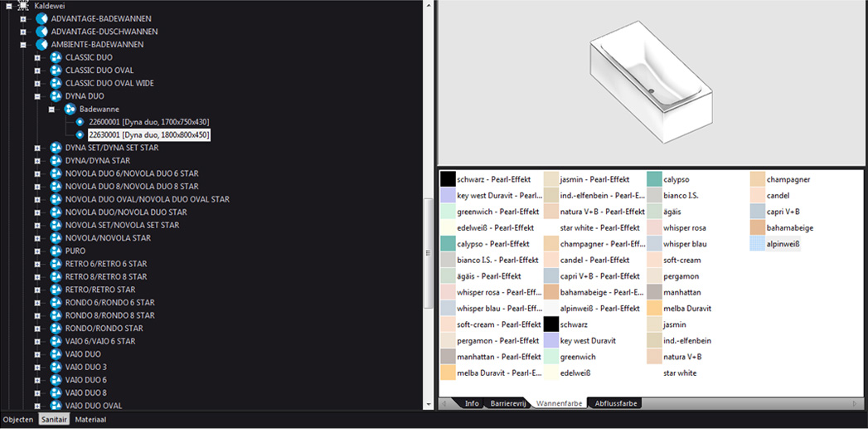
Task: Click the CLASSIC DUO series icon
Action: (56, 57)
